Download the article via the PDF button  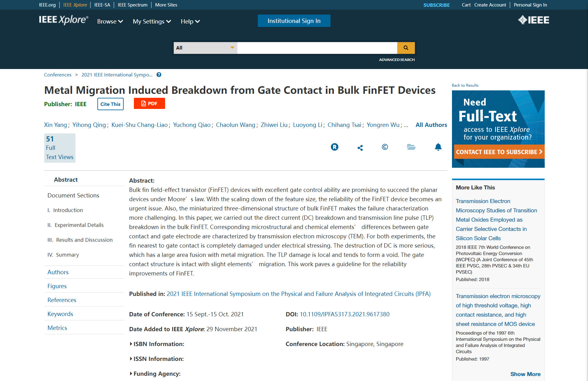(149, 103)
